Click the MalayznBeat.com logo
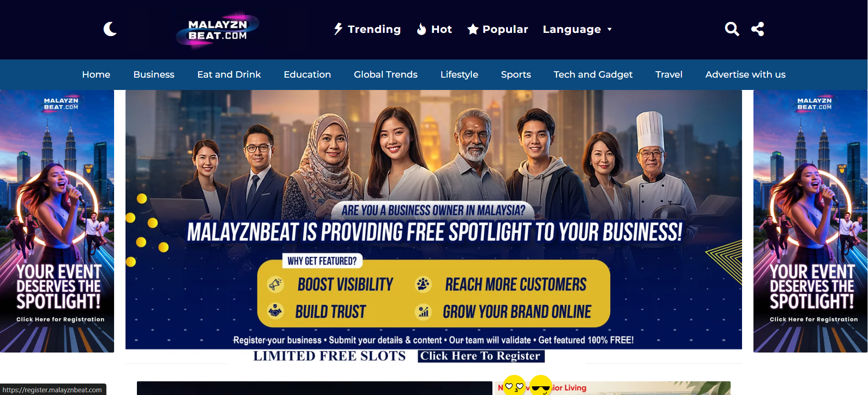 [218, 30]
